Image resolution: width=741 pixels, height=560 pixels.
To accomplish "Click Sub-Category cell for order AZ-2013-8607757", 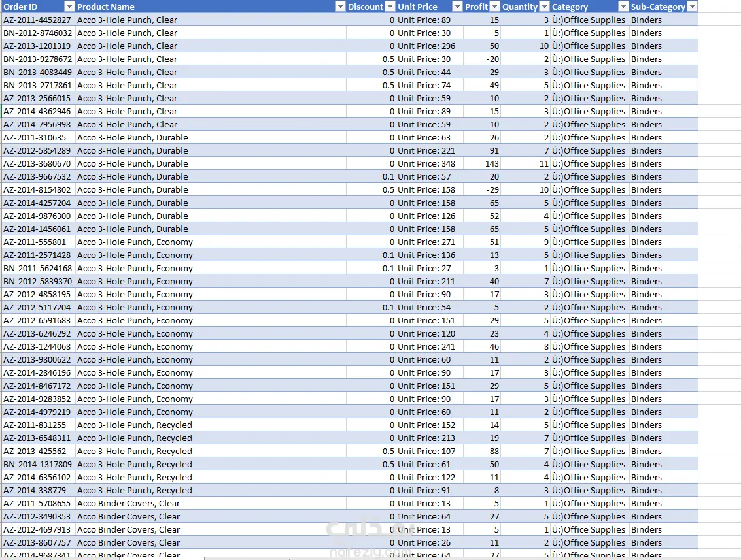I will tap(663, 542).
